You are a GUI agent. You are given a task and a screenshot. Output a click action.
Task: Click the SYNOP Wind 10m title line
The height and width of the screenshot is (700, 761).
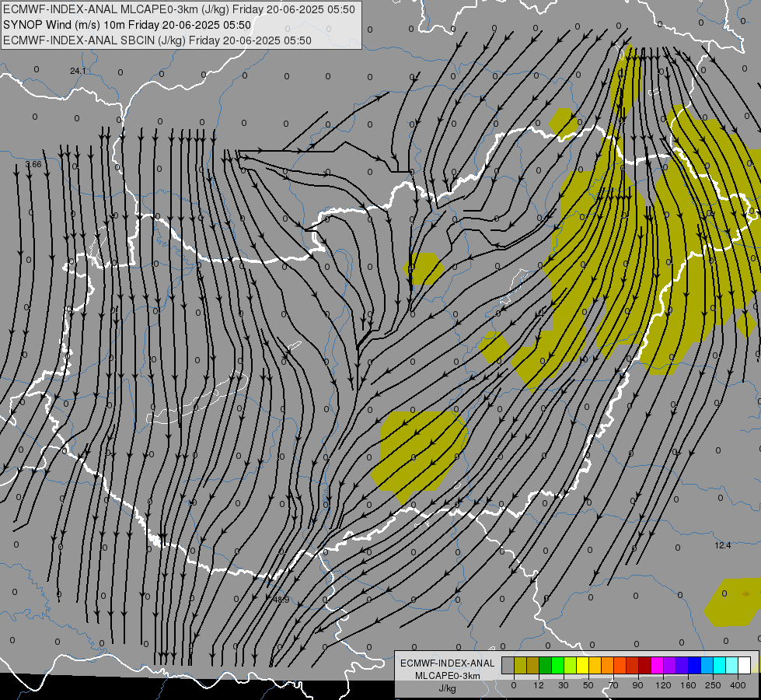(x=127, y=25)
